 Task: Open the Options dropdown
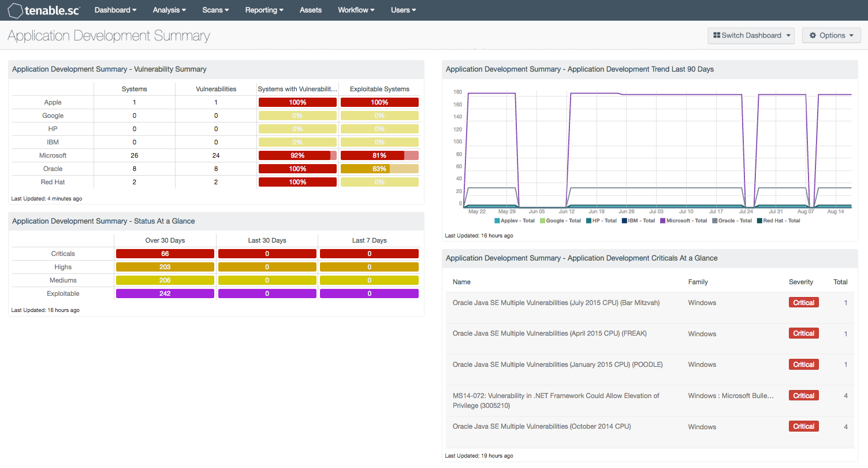(831, 35)
